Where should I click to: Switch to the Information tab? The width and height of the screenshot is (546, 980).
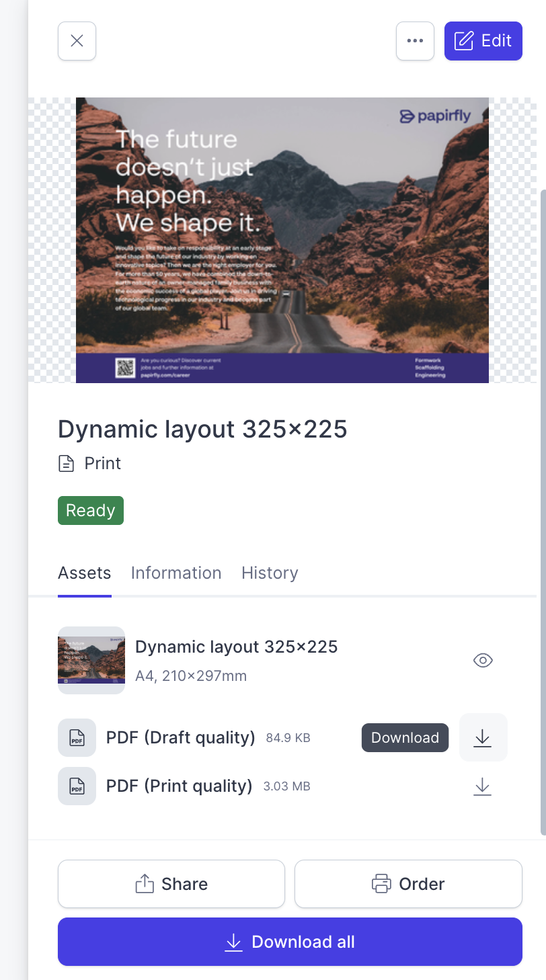pyautogui.click(x=176, y=573)
